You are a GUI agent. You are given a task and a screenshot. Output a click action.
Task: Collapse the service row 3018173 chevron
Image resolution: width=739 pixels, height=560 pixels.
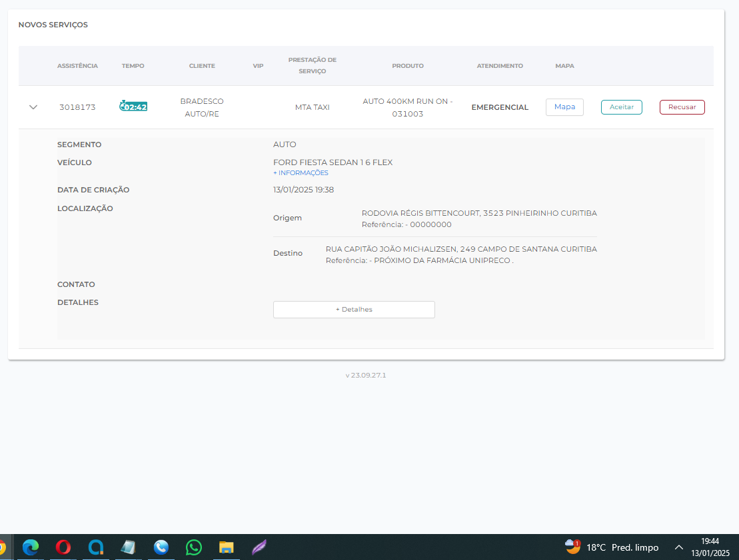[x=33, y=107]
